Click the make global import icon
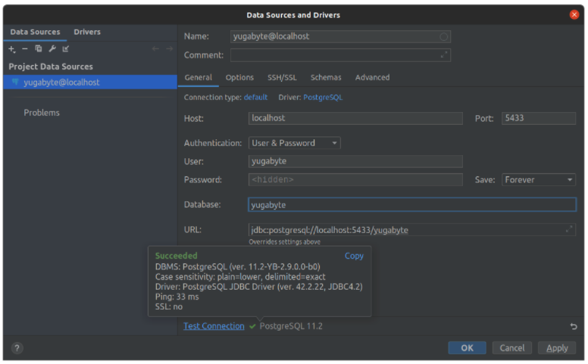Image resolution: width=588 pixels, height=364 pixels. tap(66, 48)
